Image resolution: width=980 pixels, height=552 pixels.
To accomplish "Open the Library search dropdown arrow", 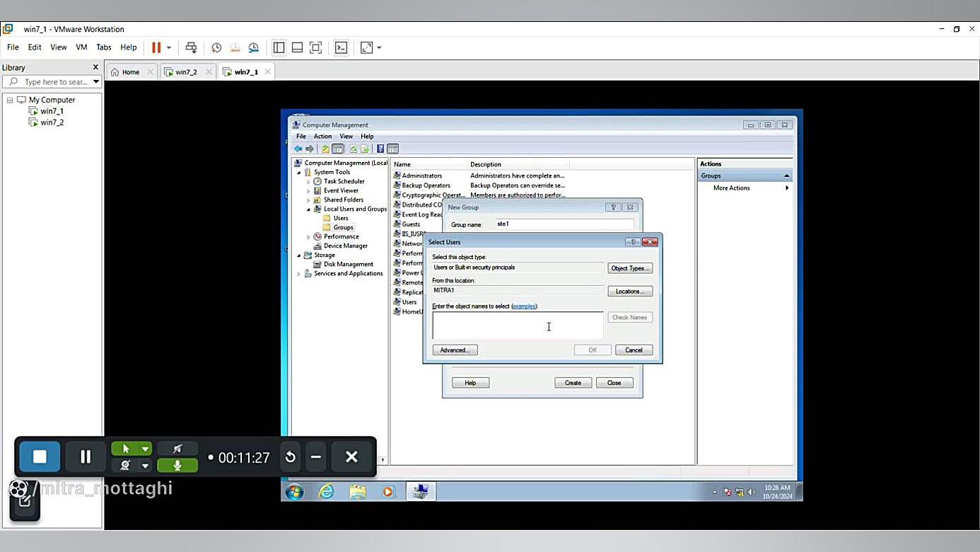I will pos(96,82).
